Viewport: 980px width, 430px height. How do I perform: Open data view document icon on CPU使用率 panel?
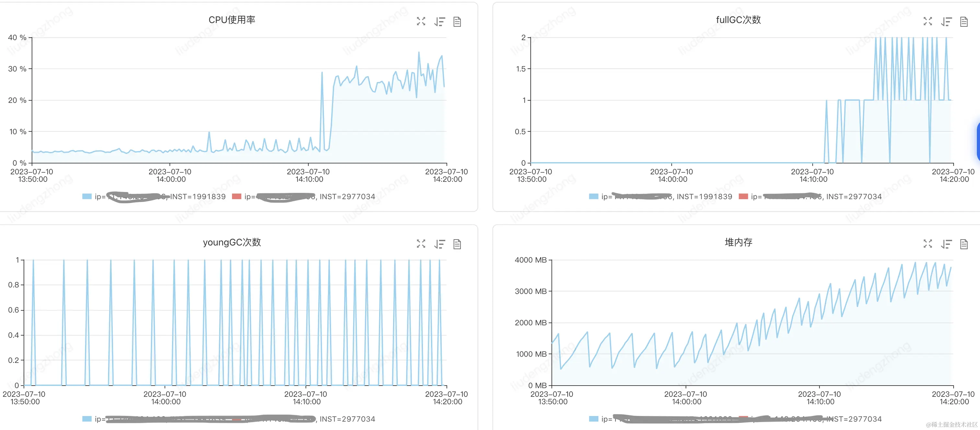click(457, 22)
